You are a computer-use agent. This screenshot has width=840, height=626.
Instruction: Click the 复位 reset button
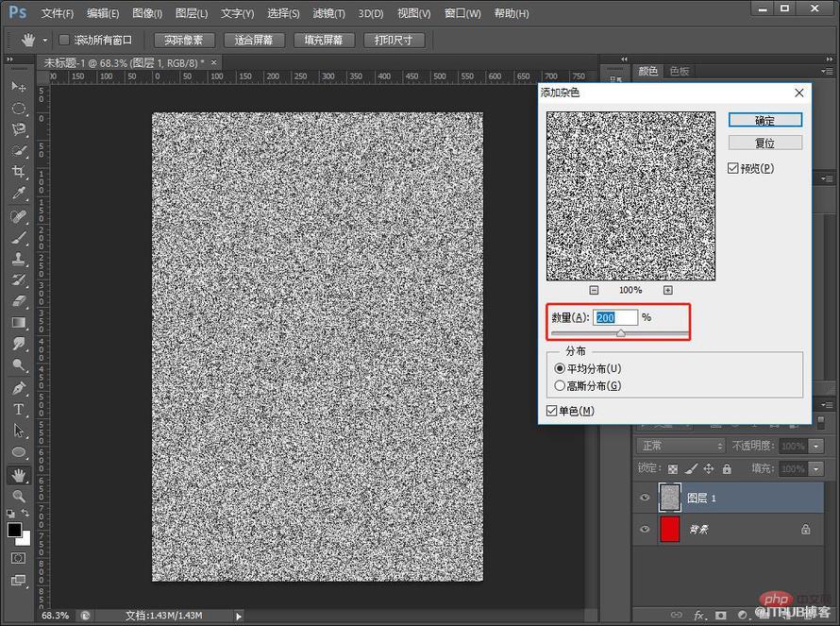point(765,143)
